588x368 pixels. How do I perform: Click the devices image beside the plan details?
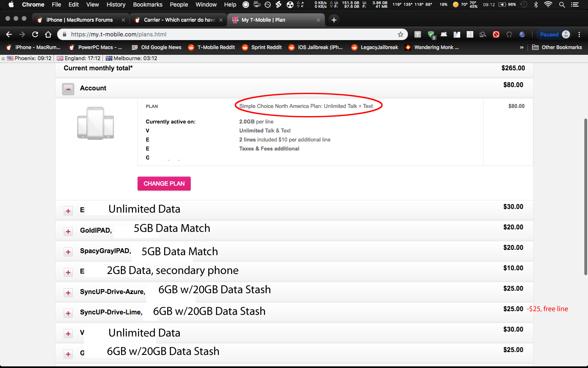(x=96, y=123)
